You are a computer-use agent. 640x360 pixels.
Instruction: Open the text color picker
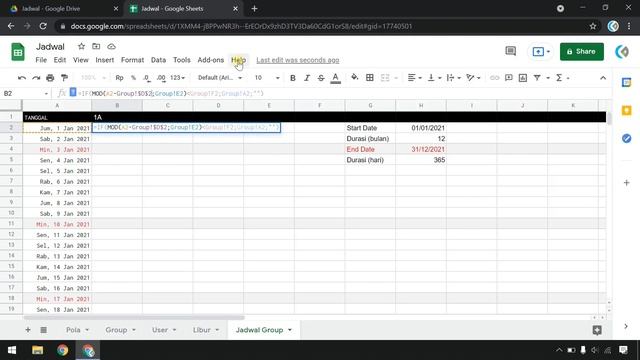(336, 78)
